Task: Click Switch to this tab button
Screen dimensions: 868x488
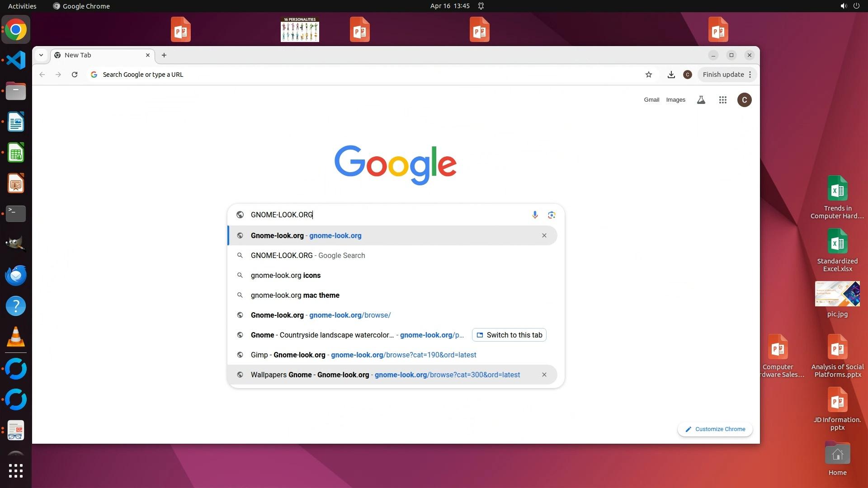Action: point(509,335)
